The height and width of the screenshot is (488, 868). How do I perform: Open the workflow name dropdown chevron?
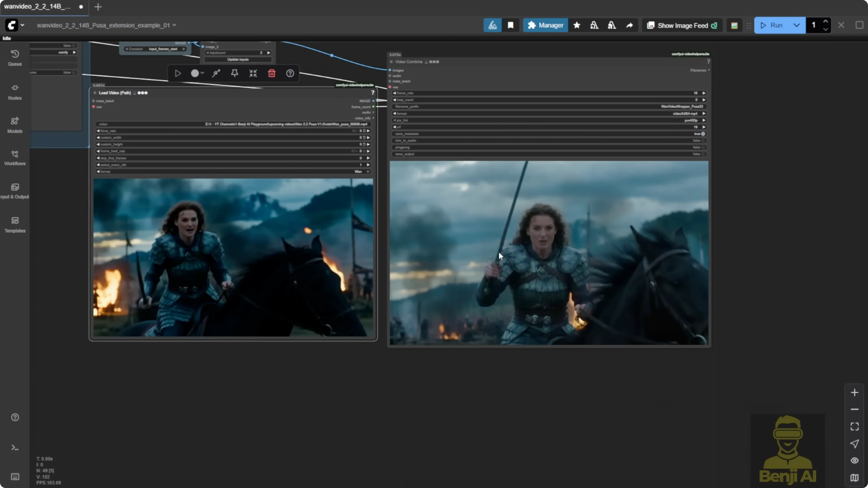point(175,25)
